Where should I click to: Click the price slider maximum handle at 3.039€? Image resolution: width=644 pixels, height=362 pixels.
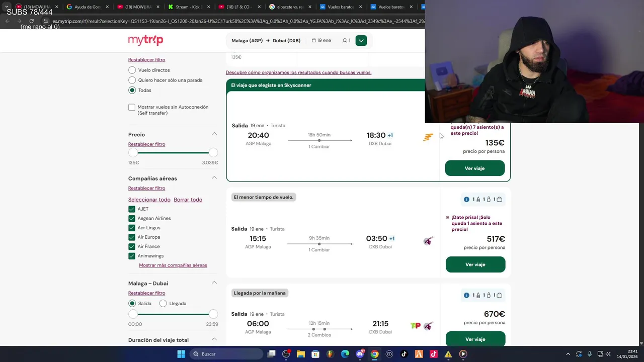click(x=213, y=152)
